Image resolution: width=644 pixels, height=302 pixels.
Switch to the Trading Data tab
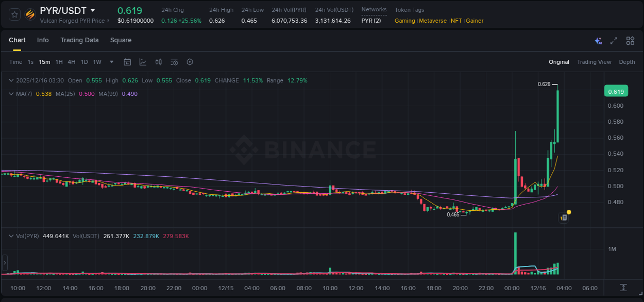click(x=79, y=40)
